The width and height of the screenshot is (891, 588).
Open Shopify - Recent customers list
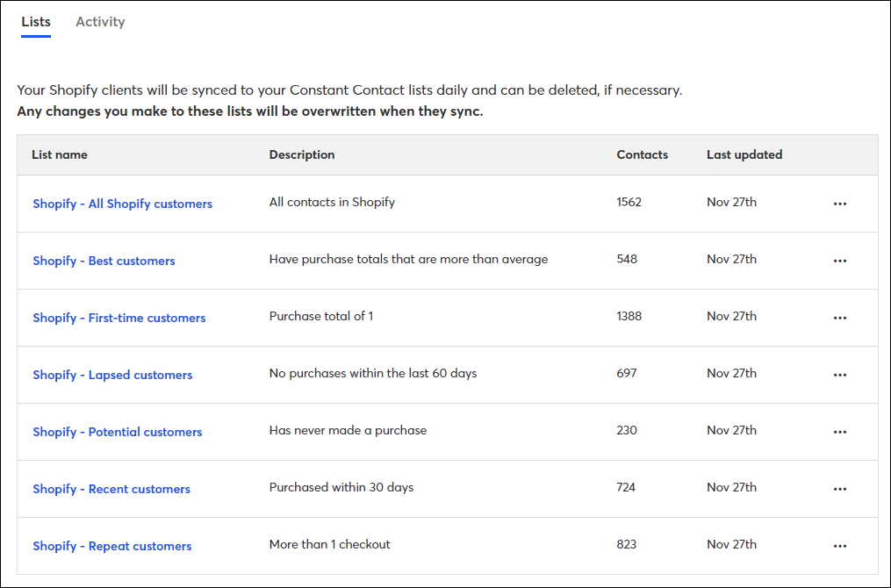coord(111,489)
